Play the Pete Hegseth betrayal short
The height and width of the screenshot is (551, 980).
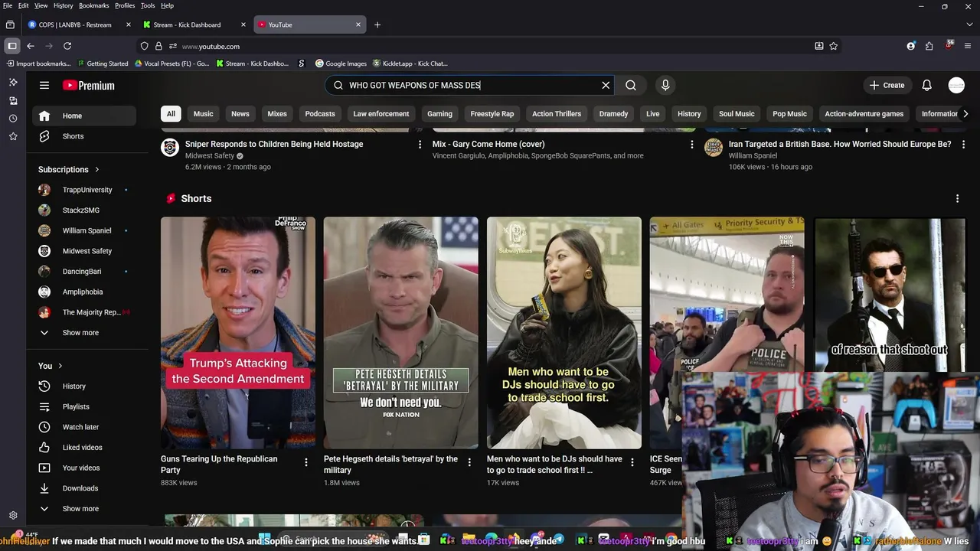click(x=401, y=333)
